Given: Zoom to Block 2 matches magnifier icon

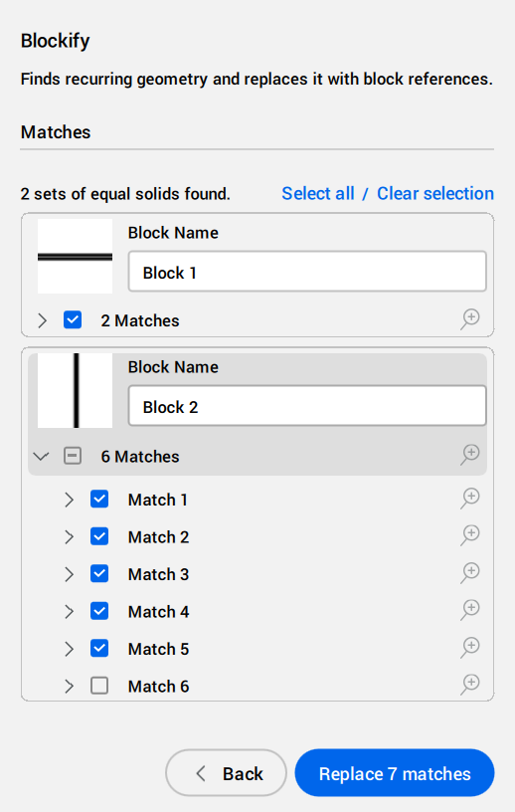Looking at the screenshot, I should 470,455.
